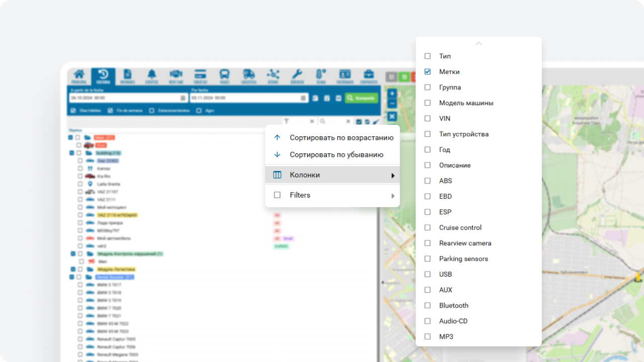Viewport: 644px width, 362px height.
Task: Open the Viajes bus icon
Action: click(224, 76)
